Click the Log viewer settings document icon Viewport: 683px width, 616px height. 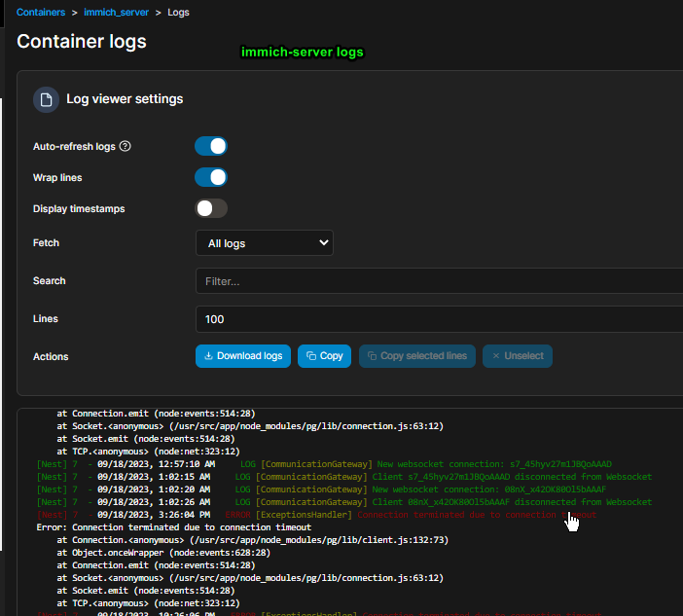(x=46, y=100)
